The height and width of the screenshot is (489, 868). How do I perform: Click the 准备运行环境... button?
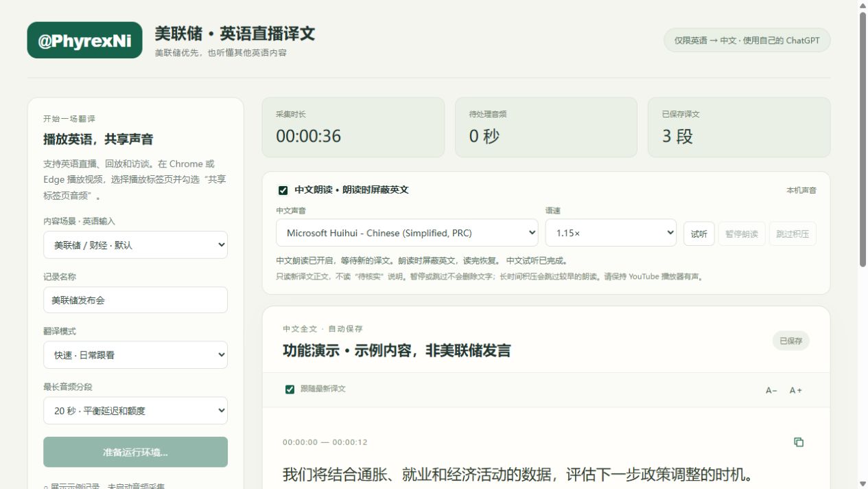click(135, 452)
